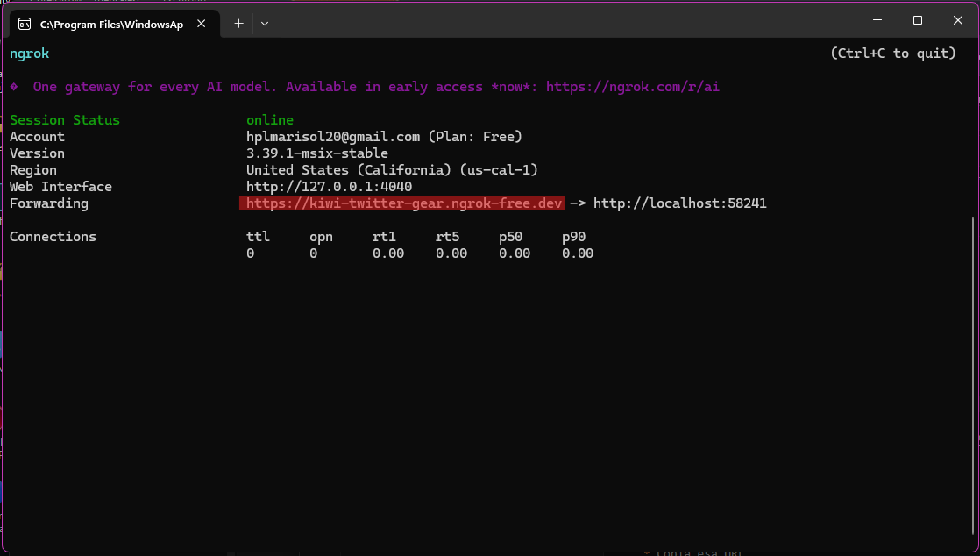
Task: Click the terminal tab's command prompt icon
Action: tap(25, 24)
